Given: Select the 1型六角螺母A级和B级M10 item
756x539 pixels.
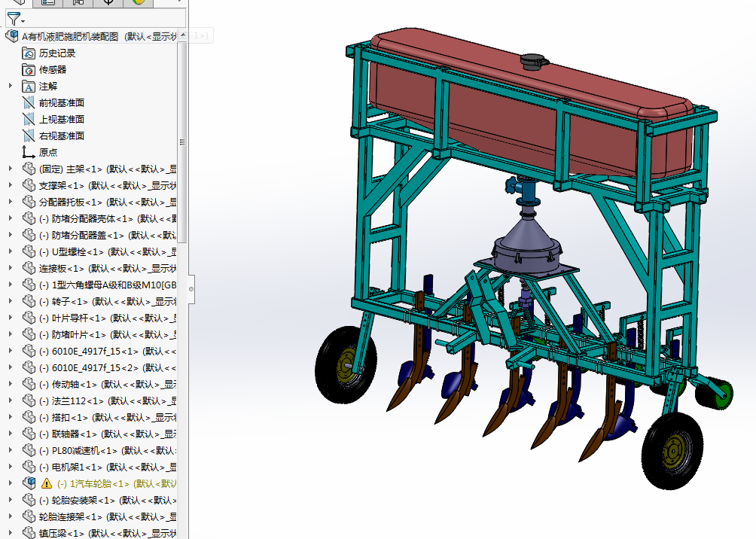Looking at the screenshot, I should [x=107, y=285].
